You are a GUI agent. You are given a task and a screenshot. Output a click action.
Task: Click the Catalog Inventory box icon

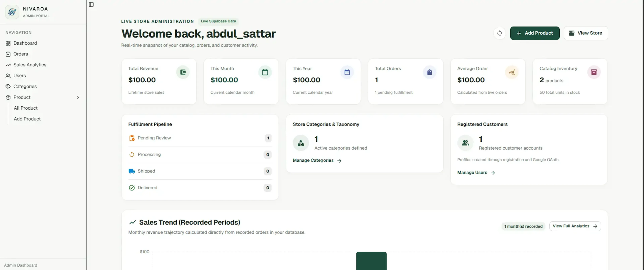(594, 72)
